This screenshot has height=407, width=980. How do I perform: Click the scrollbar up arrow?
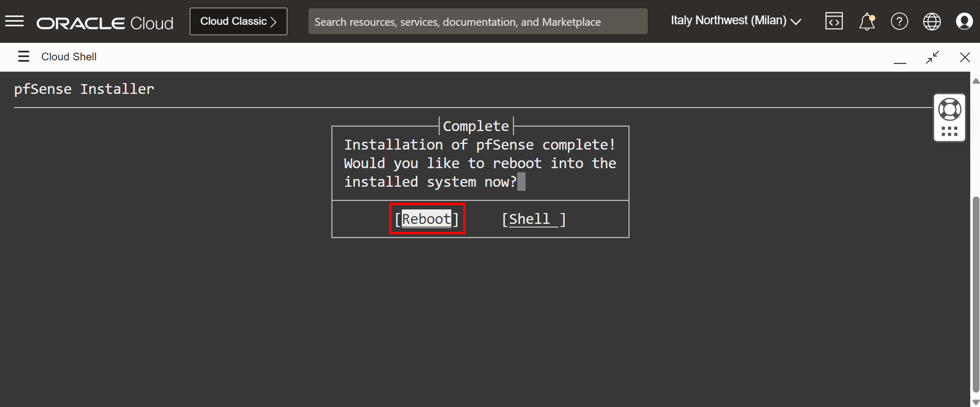click(x=975, y=81)
